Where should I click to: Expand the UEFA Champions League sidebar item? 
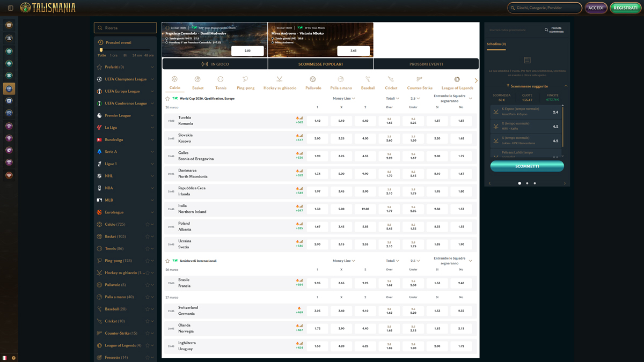125,79
